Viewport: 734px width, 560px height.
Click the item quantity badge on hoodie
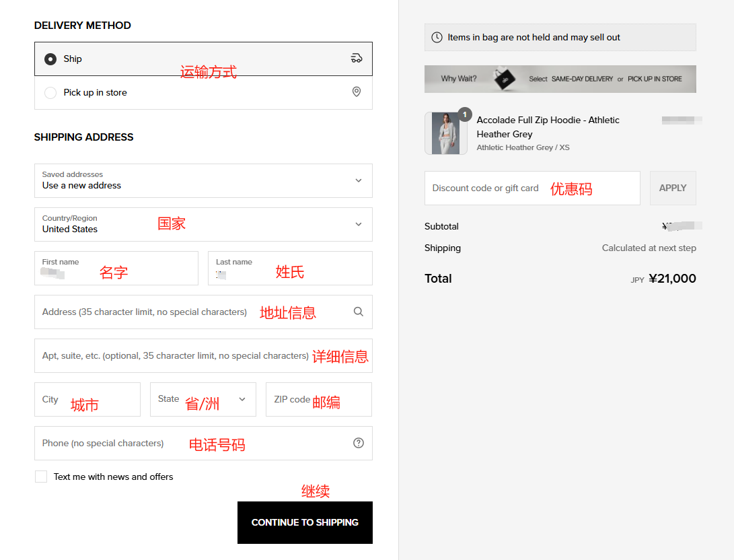(x=464, y=114)
